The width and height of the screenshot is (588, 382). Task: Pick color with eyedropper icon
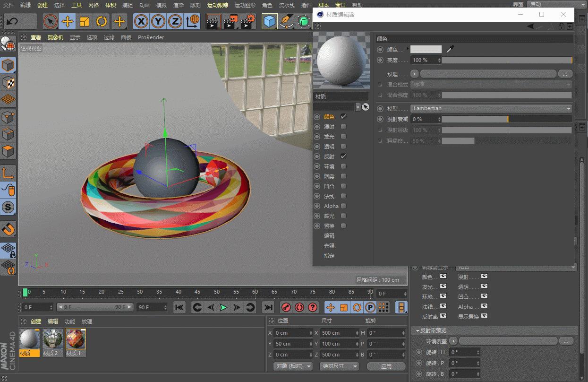coord(450,49)
